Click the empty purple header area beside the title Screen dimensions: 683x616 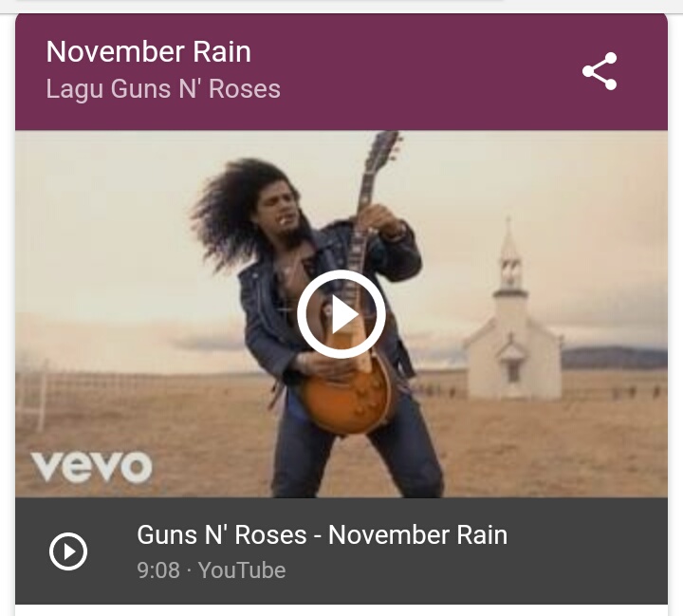(x=414, y=72)
